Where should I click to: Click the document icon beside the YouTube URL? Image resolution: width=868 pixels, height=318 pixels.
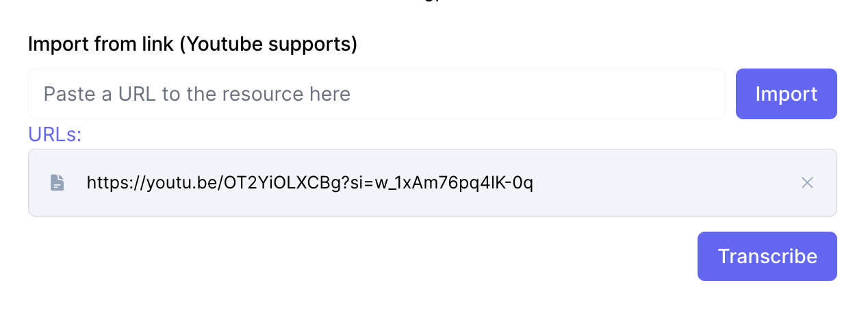pyautogui.click(x=58, y=183)
